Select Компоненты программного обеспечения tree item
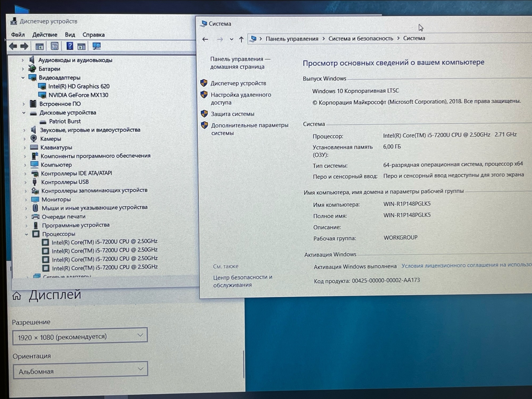This screenshot has width=532, height=399. (x=95, y=156)
